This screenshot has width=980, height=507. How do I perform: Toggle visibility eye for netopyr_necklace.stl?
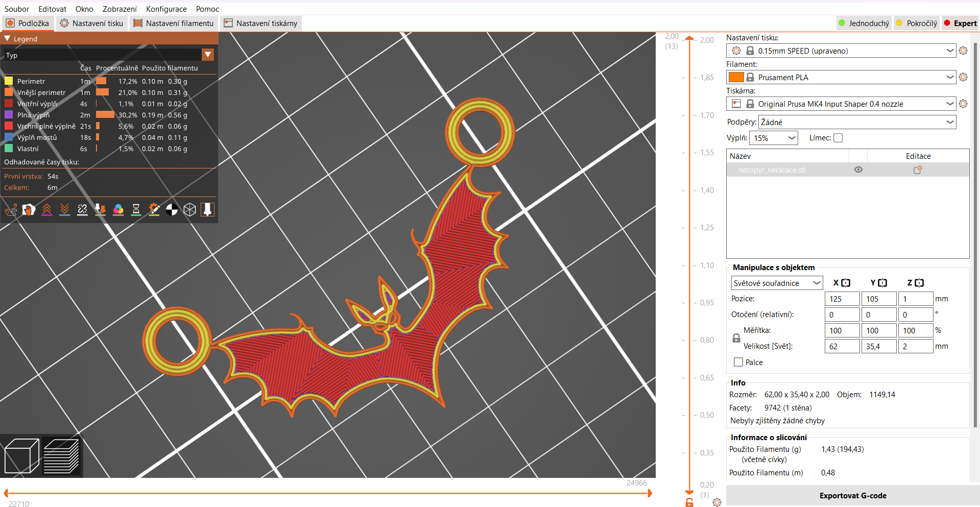pos(858,170)
